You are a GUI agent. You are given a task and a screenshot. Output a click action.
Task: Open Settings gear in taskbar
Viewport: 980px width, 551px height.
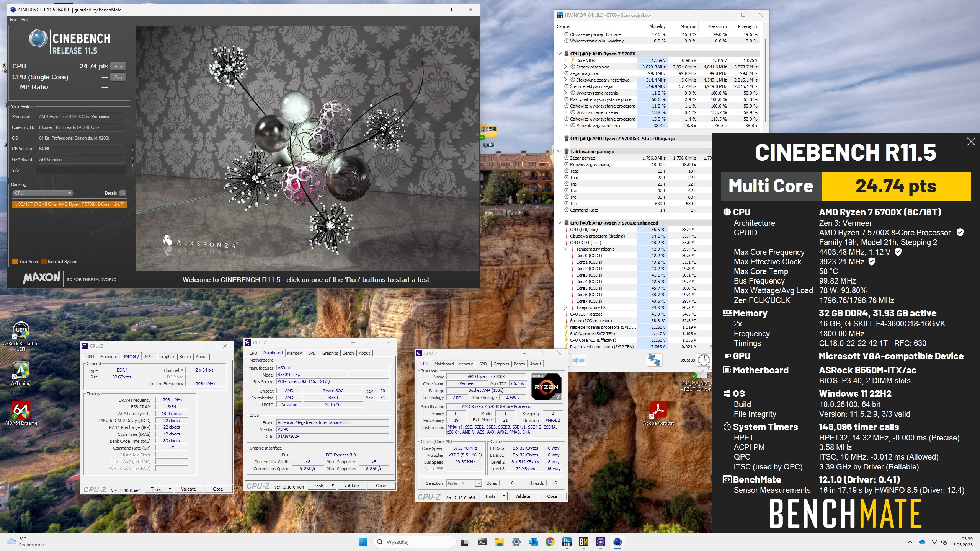(x=516, y=542)
